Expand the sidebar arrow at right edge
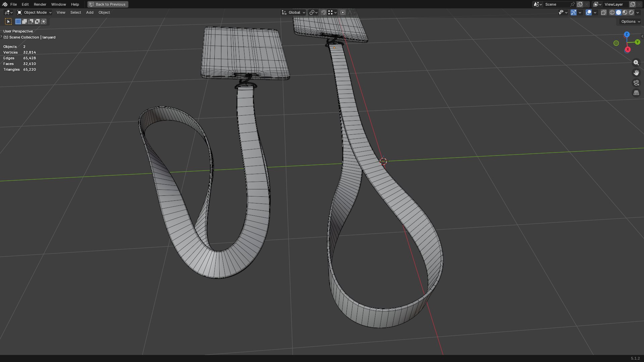644x362 pixels. pyautogui.click(x=642, y=36)
